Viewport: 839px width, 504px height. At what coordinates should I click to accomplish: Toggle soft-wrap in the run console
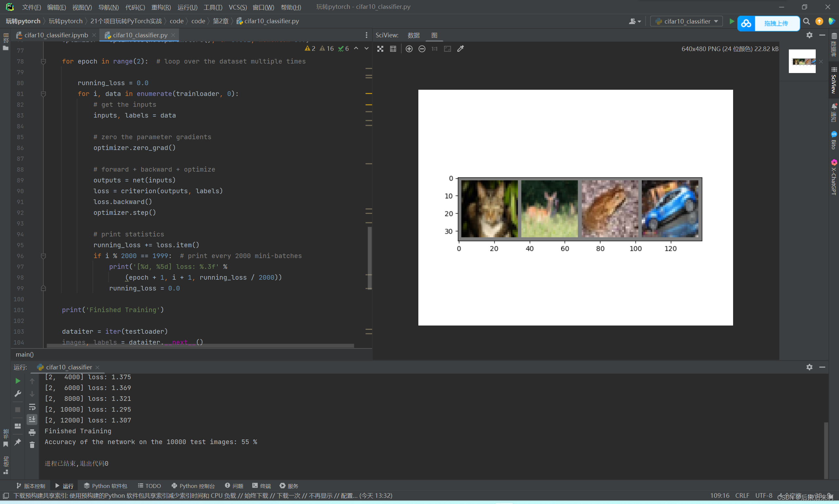pyautogui.click(x=32, y=407)
